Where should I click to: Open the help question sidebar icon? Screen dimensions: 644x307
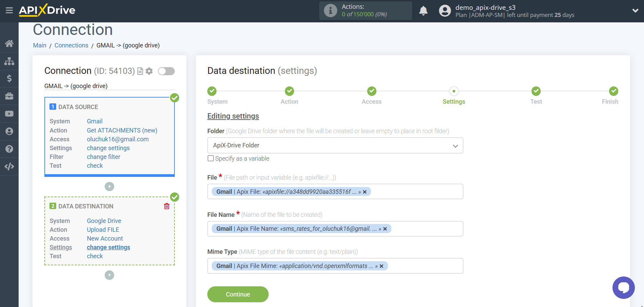coord(9,149)
